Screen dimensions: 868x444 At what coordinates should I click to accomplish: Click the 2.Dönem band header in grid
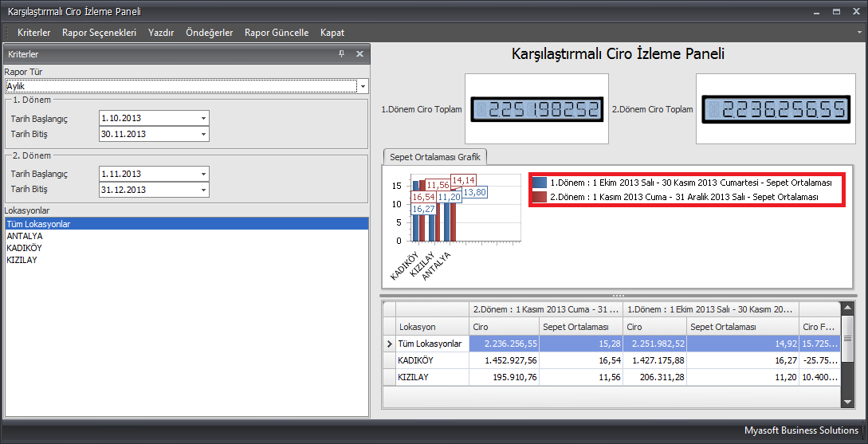545,309
